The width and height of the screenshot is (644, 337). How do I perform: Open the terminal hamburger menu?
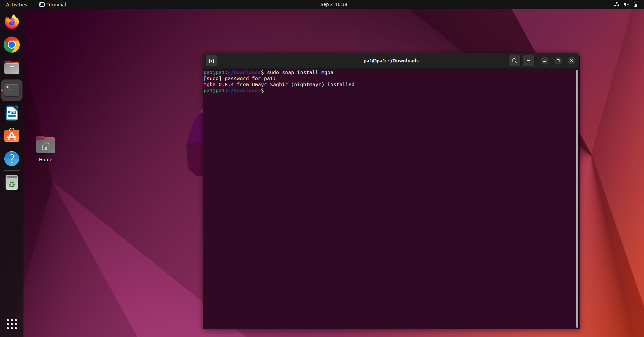point(529,61)
